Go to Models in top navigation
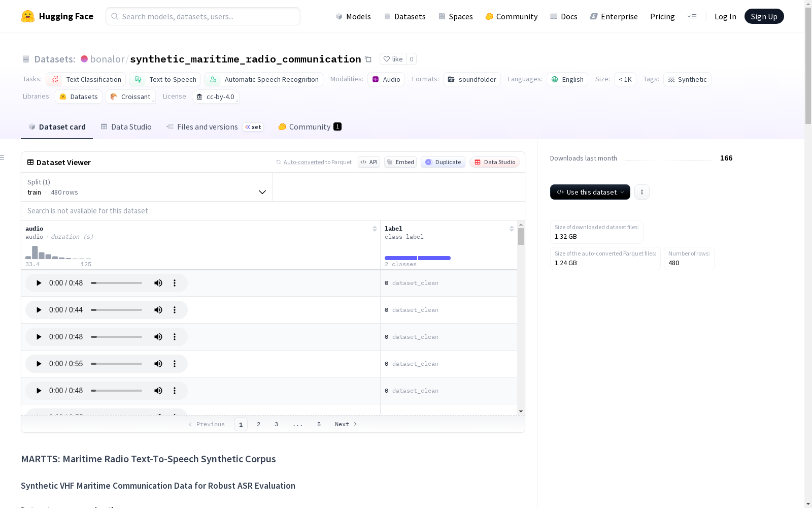Screen dimensions: 812x508 [x=353, y=16]
